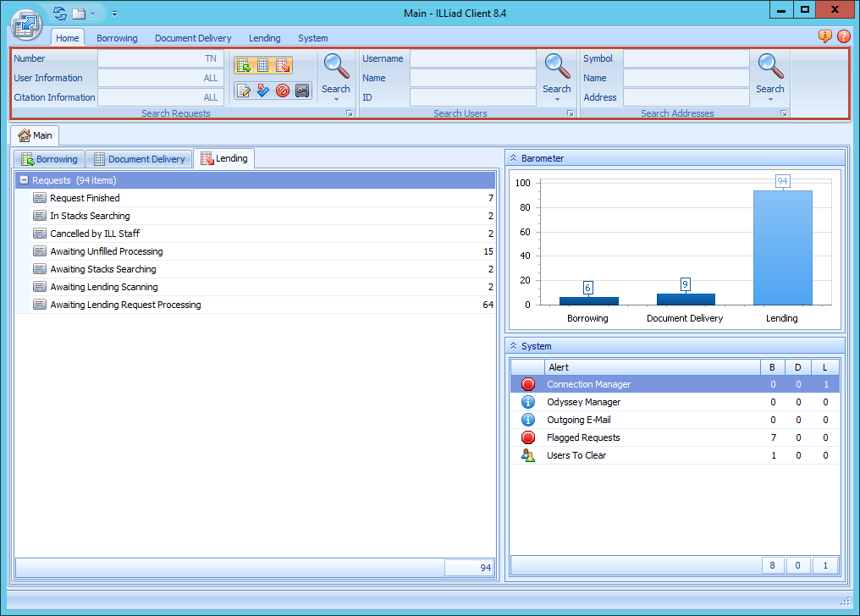Click the edit request pencil icon
860x616 pixels.
click(x=244, y=91)
